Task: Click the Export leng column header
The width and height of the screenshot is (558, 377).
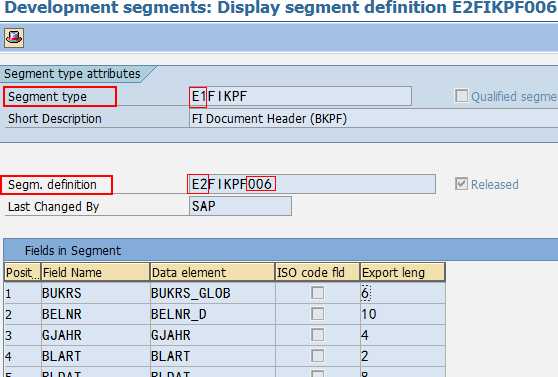Action: click(402, 273)
